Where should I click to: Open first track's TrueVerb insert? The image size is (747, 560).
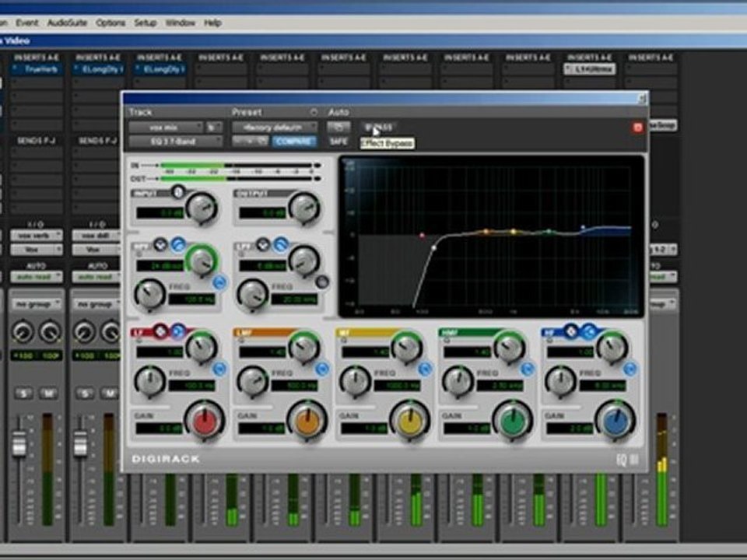pyautogui.click(x=37, y=69)
